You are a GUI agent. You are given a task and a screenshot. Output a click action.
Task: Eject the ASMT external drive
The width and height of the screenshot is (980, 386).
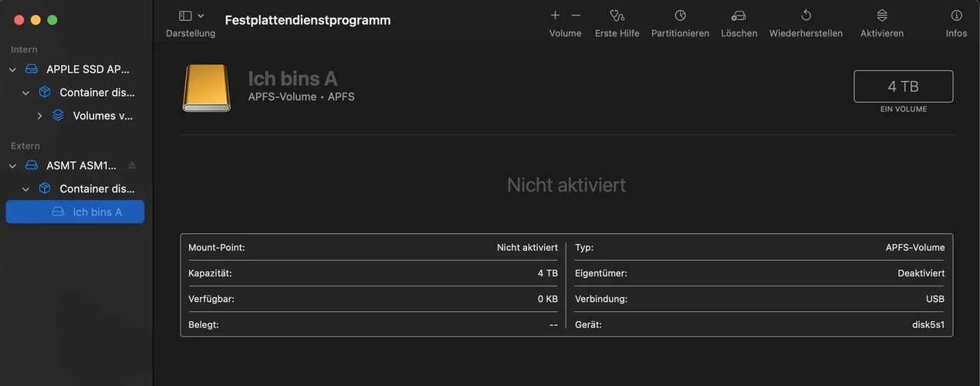pos(132,165)
